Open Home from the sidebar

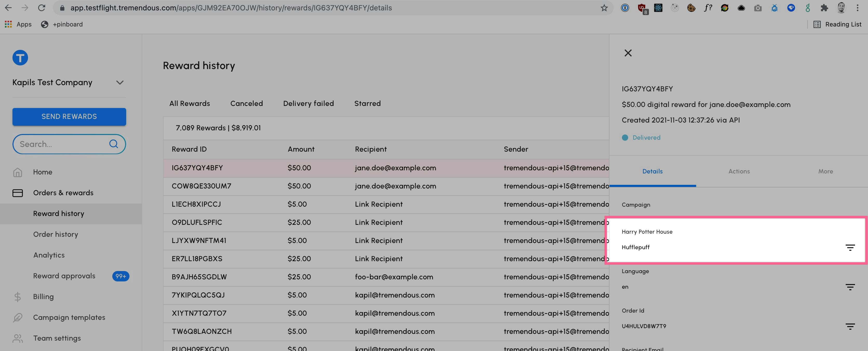point(43,172)
